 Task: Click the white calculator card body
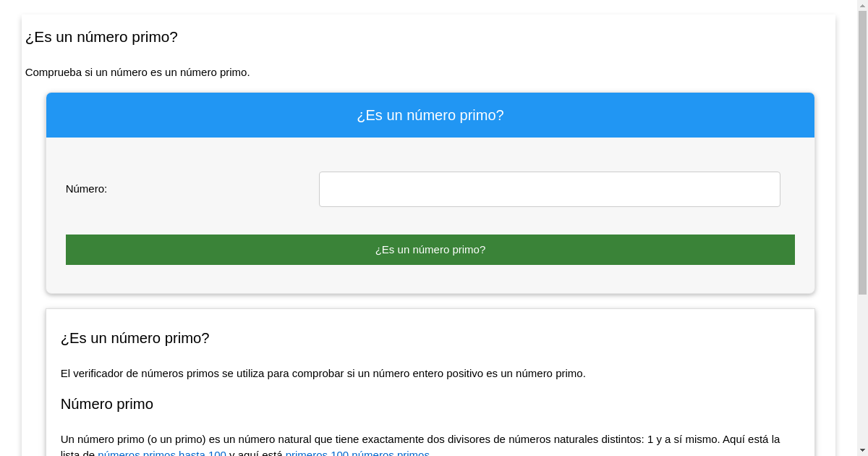(430, 215)
